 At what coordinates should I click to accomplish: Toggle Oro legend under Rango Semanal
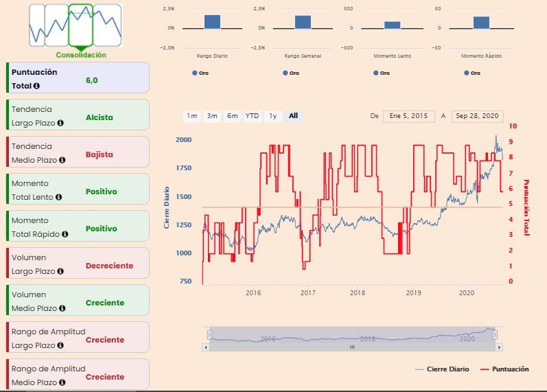[291, 73]
